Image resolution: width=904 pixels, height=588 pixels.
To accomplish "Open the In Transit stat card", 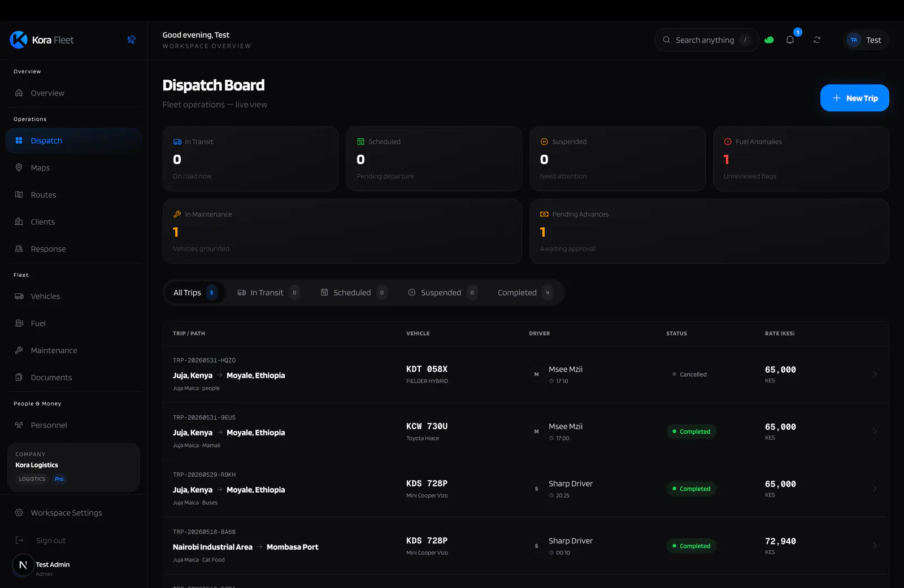I will pos(250,159).
